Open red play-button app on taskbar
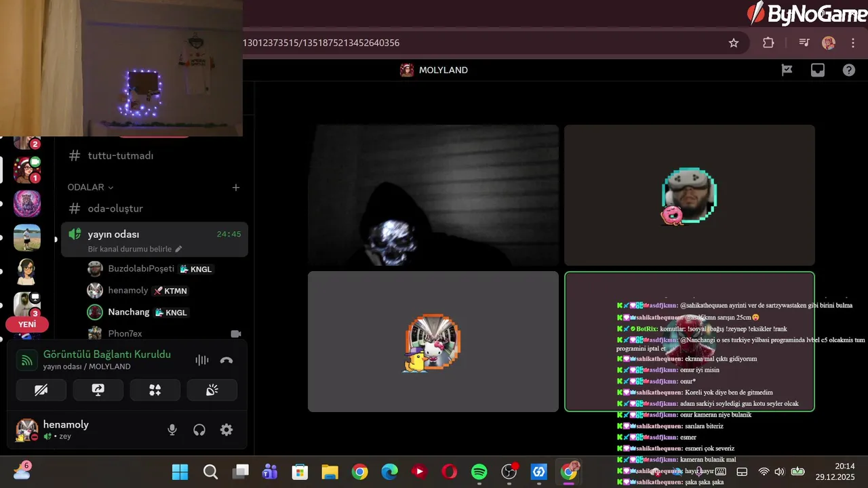The image size is (868, 488). pyautogui.click(x=419, y=472)
